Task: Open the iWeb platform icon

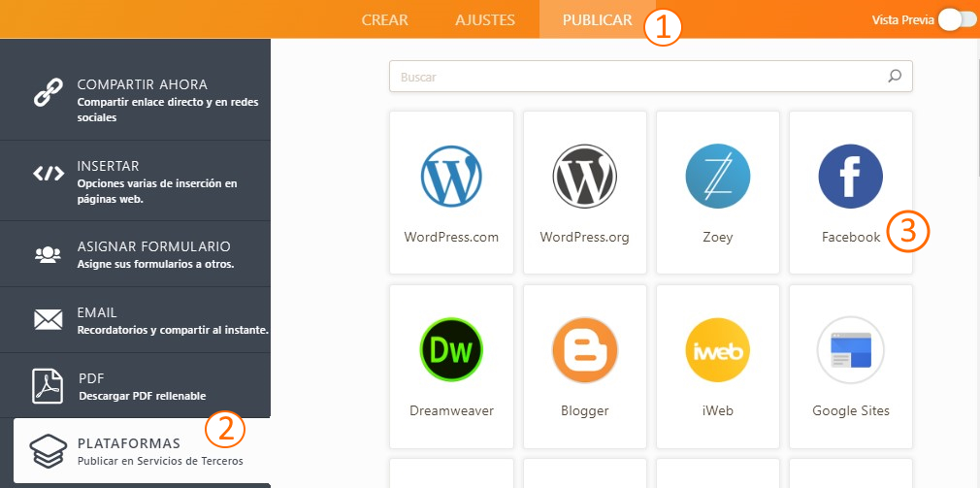Action: point(717,350)
